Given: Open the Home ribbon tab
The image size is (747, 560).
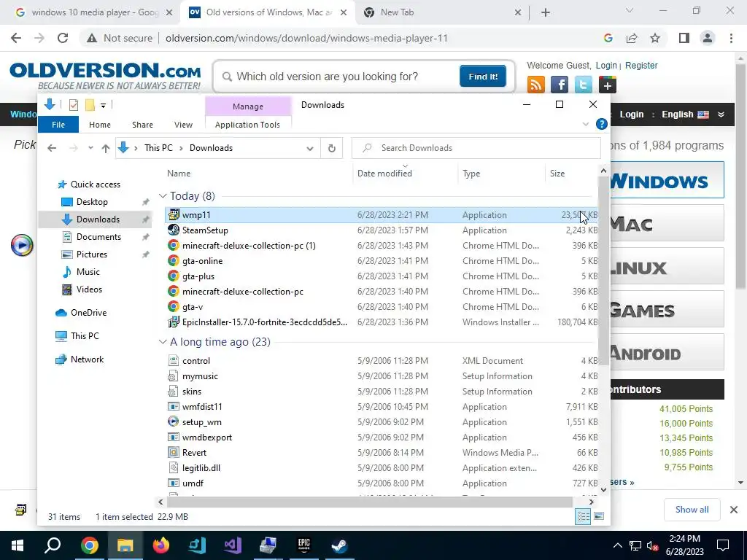Looking at the screenshot, I should 99,124.
